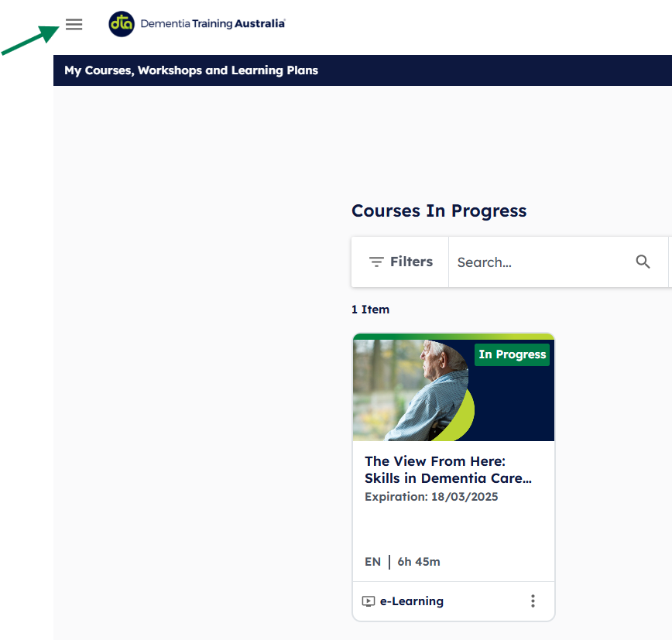Click the magnifier search icon
672x640 pixels.
tap(643, 262)
